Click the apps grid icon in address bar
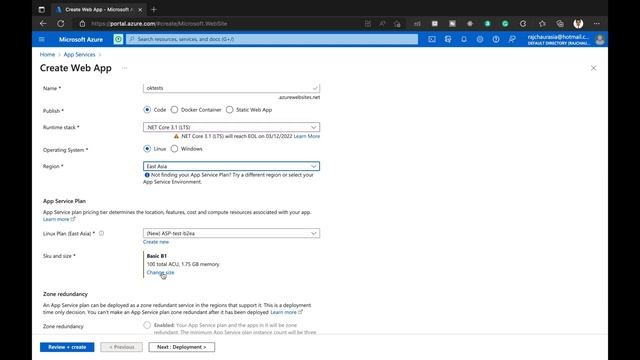The width and height of the screenshot is (640, 360). pyautogui.click(x=367, y=24)
